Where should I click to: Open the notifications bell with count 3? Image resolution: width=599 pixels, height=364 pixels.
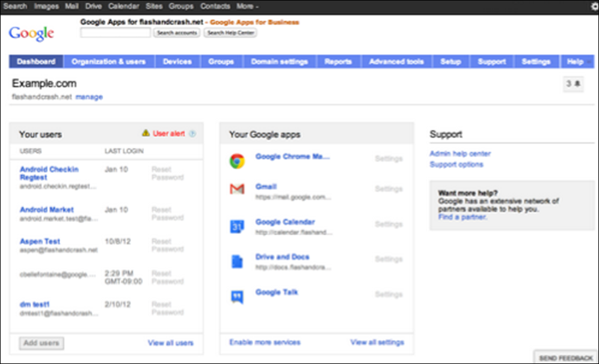pos(574,85)
